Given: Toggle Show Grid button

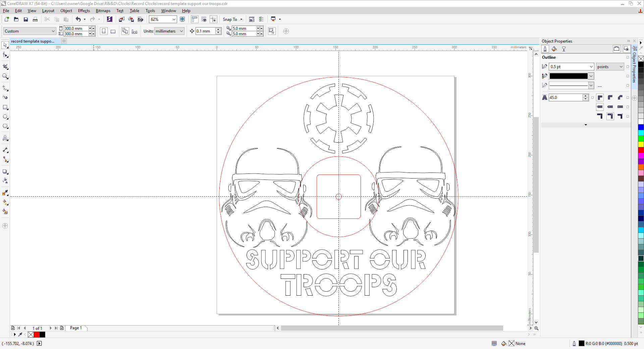Looking at the screenshot, I should (x=204, y=19).
